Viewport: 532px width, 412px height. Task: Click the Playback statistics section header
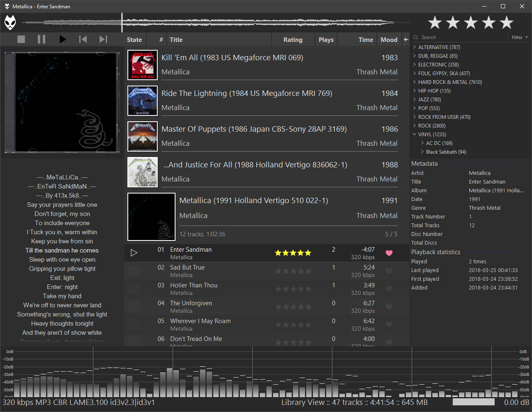coord(435,252)
